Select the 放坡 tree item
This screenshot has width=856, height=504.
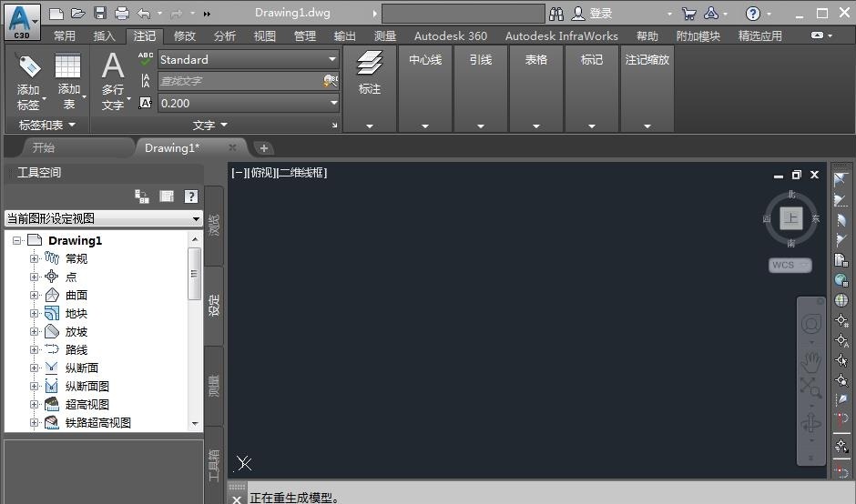click(x=76, y=332)
